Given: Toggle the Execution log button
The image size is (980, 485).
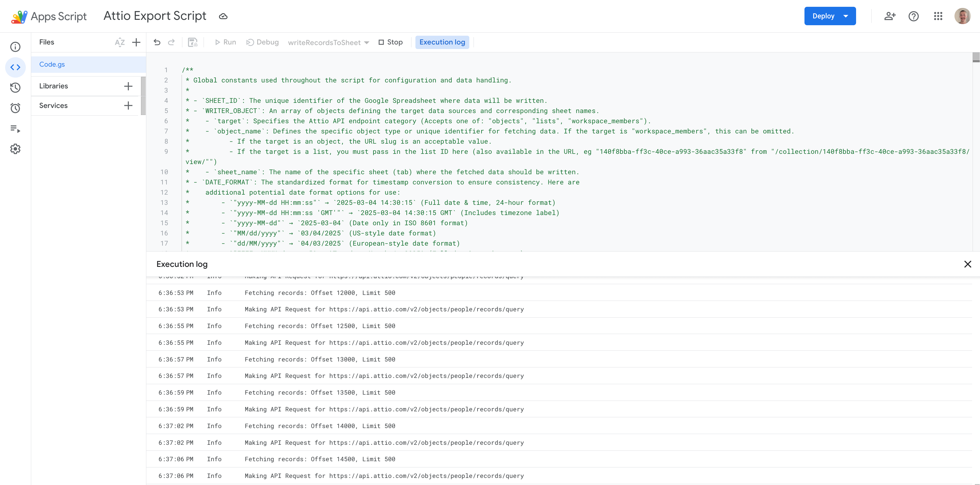Looking at the screenshot, I should 442,42.
